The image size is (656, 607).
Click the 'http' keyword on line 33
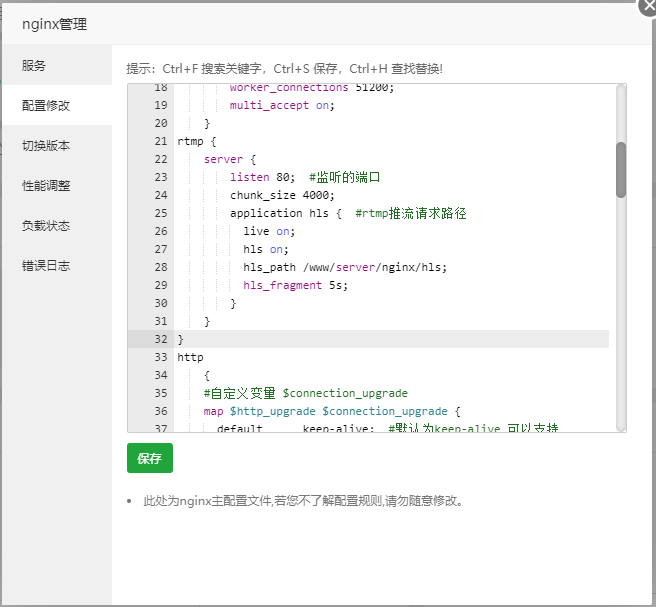190,357
